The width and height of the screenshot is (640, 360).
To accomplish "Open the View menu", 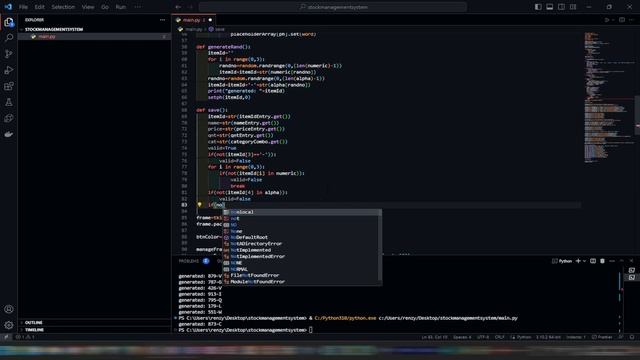I will point(88,7).
